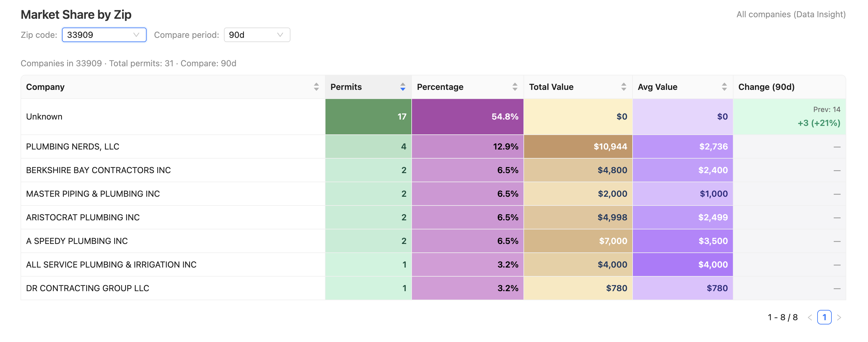Screen dimensions: 868x342
Task: Click the 17 permits cell for Unknown
Action: 368,117
